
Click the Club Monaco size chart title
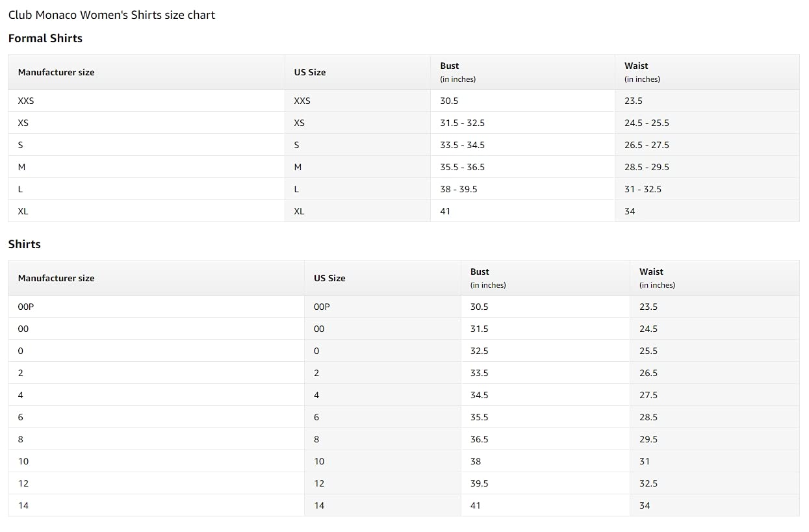tap(112, 14)
